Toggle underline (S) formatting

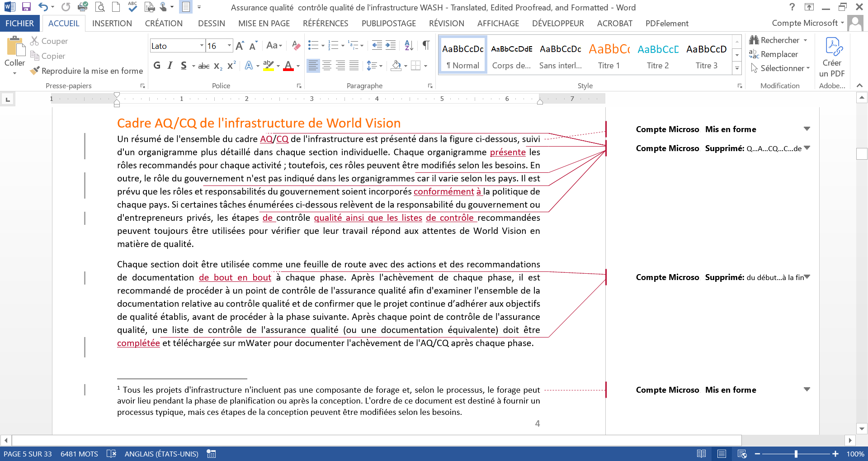pyautogui.click(x=184, y=66)
